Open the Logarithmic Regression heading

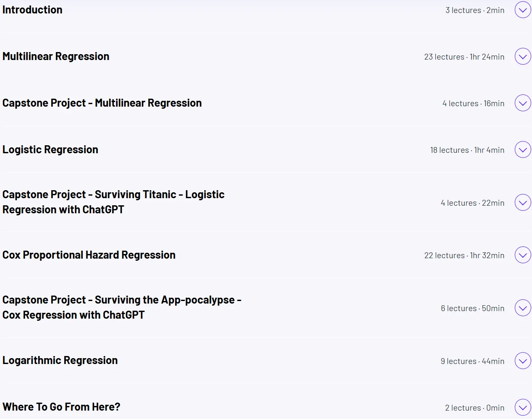pos(60,360)
